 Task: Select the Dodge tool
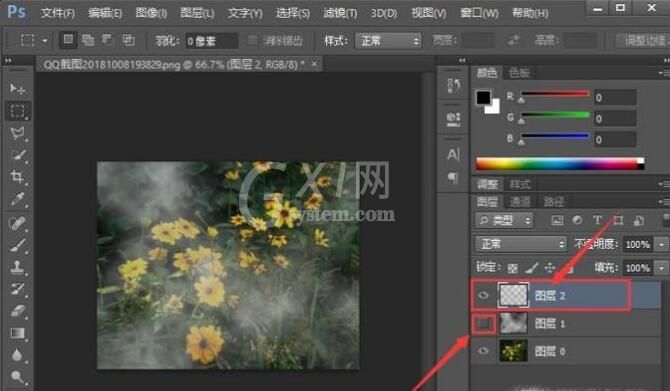pyautogui.click(x=18, y=376)
